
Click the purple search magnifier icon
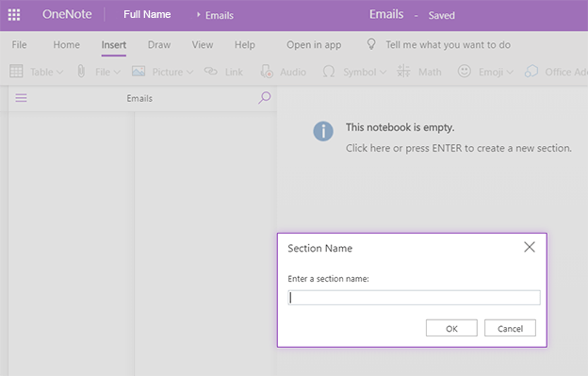pos(265,98)
